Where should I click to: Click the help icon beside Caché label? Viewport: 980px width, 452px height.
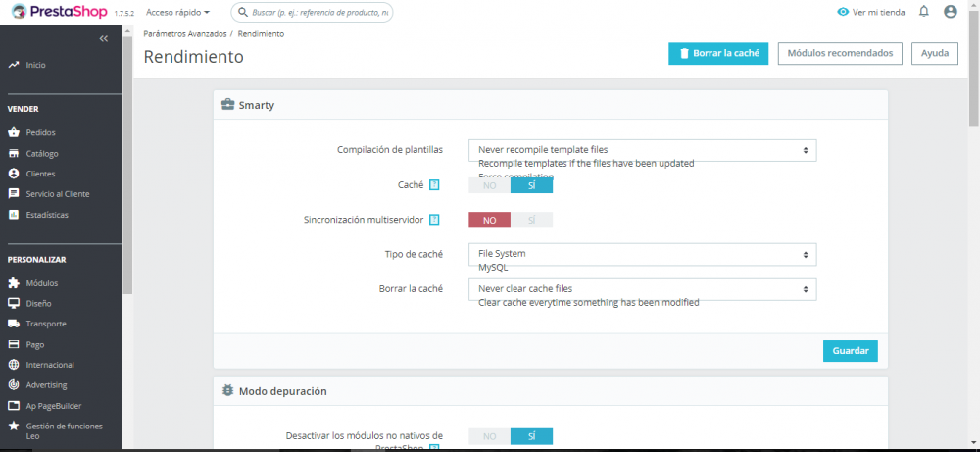click(x=434, y=185)
